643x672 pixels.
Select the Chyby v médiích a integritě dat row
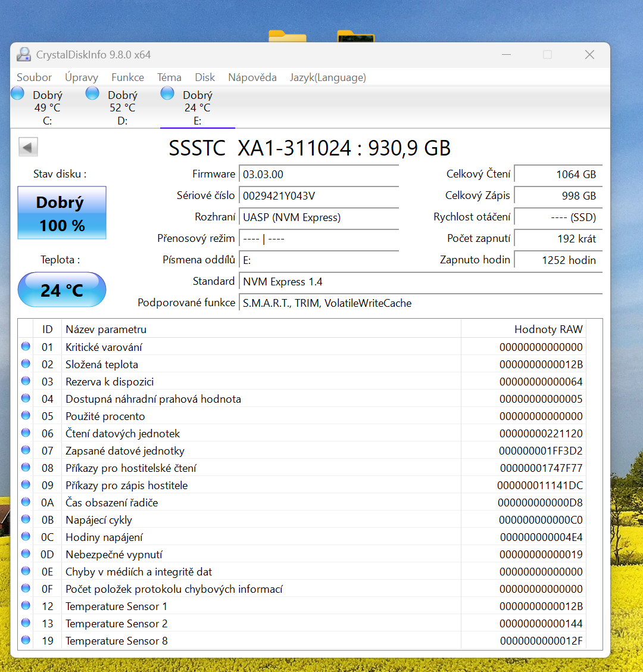click(302, 572)
